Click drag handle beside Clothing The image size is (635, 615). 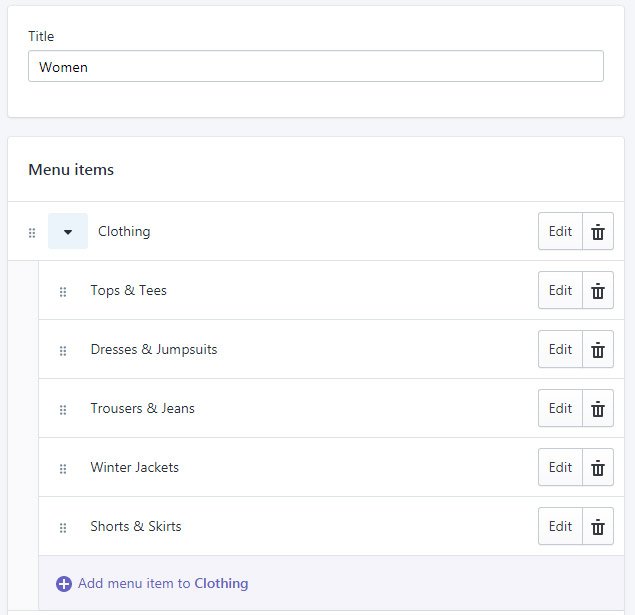tap(32, 232)
